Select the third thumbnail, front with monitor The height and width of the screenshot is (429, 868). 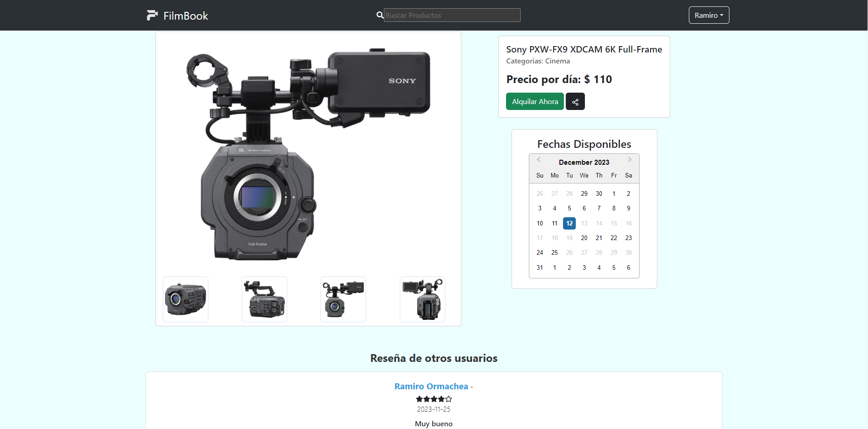343,299
